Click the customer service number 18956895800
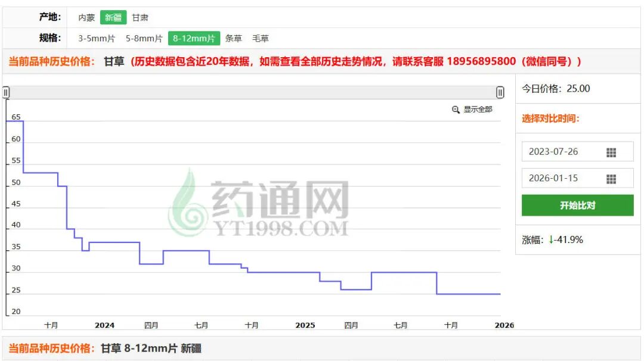The image size is (644, 361). (x=481, y=61)
